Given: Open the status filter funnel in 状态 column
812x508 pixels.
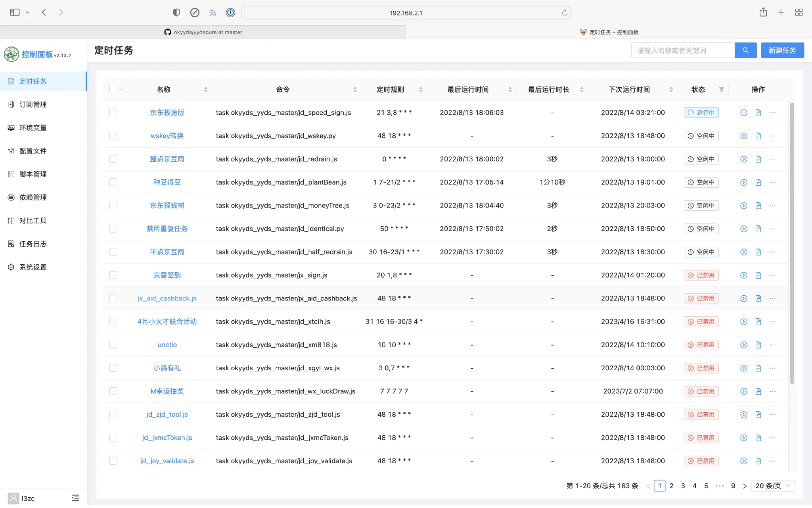Looking at the screenshot, I should pyautogui.click(x=721, y=89).
